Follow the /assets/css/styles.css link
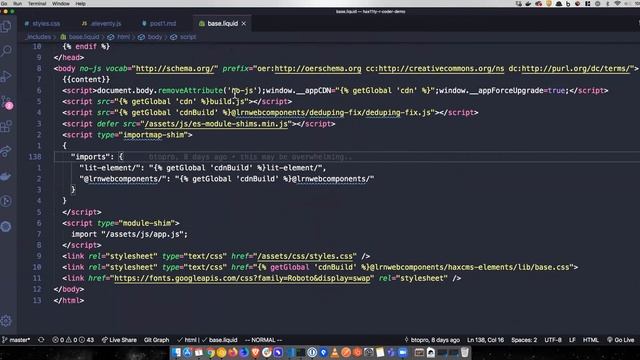 point(304,256)
